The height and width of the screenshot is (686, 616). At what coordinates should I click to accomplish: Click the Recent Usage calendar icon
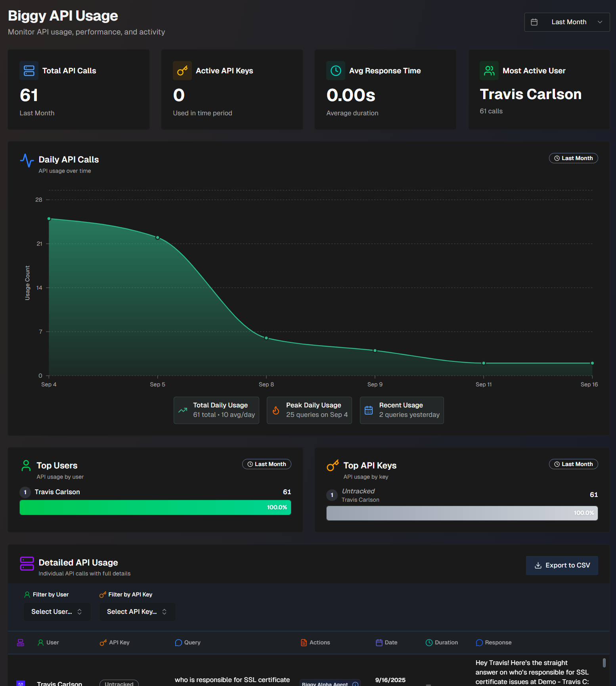pyautogui.click(x=369, y=411)
